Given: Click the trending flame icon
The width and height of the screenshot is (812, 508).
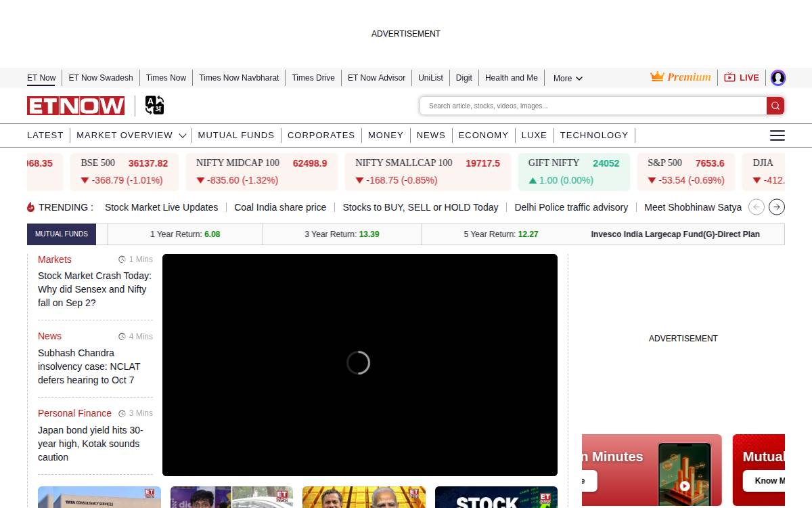Looking at the screenshot, I should (x=30, y=207).
